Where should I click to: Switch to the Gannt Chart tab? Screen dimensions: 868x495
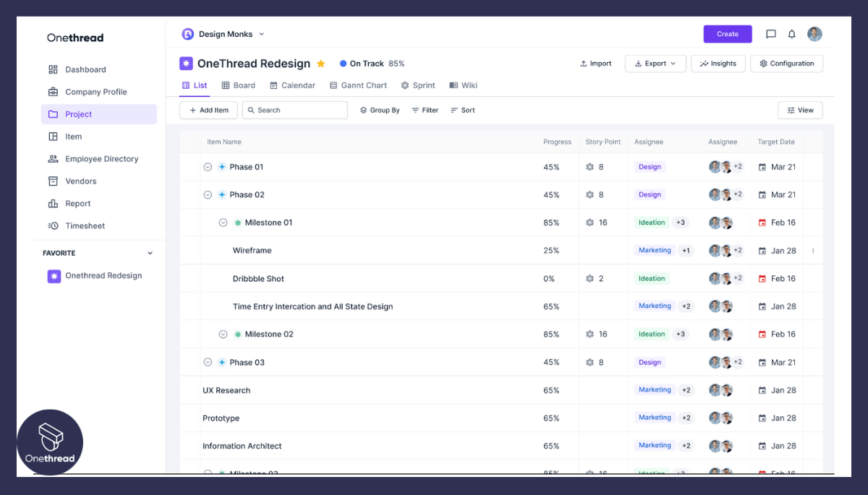click(x=358, y=85)
